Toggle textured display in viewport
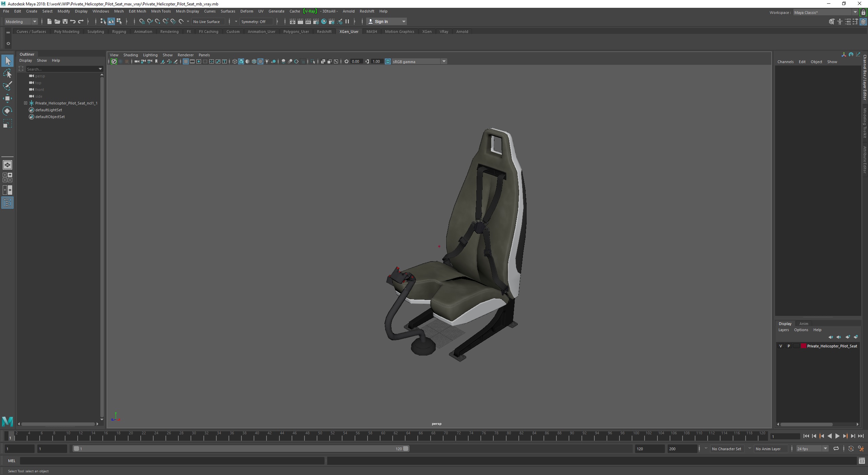Viewport: 868px width, 475px height. [260, 61]
